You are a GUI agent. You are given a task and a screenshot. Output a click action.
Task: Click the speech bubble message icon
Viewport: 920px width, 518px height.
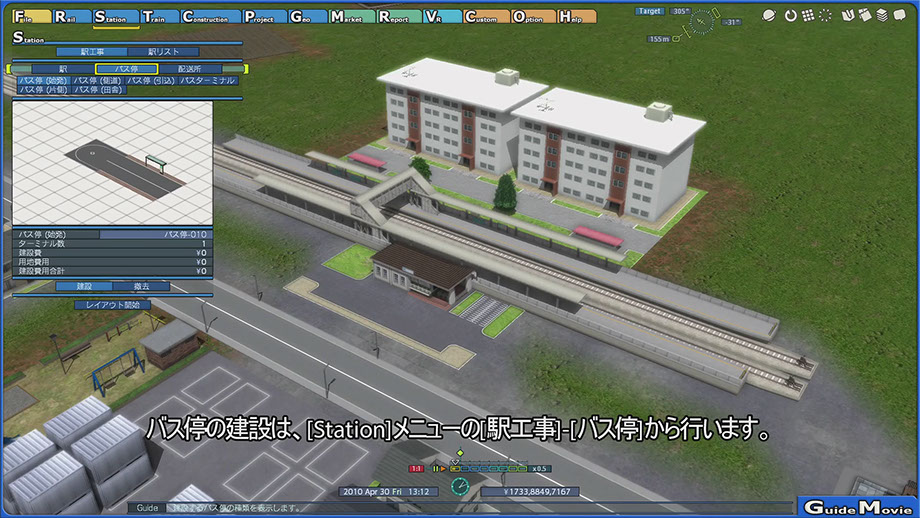click(898, 16)
